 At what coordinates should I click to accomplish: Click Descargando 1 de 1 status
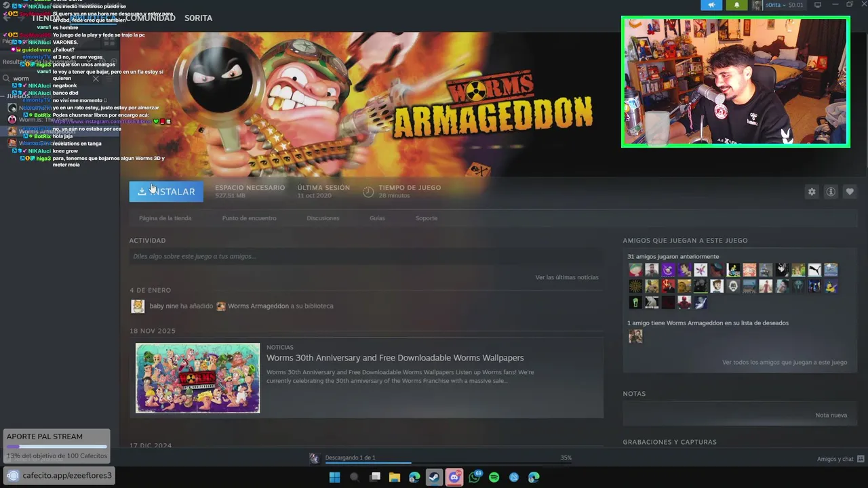pos(350,458)
